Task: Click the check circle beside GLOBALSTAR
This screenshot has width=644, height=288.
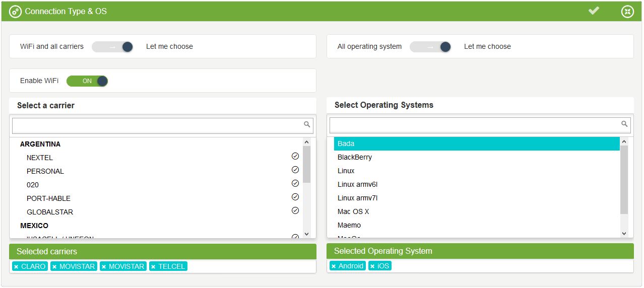Action: pyautogui.click(x=295, y=210)
